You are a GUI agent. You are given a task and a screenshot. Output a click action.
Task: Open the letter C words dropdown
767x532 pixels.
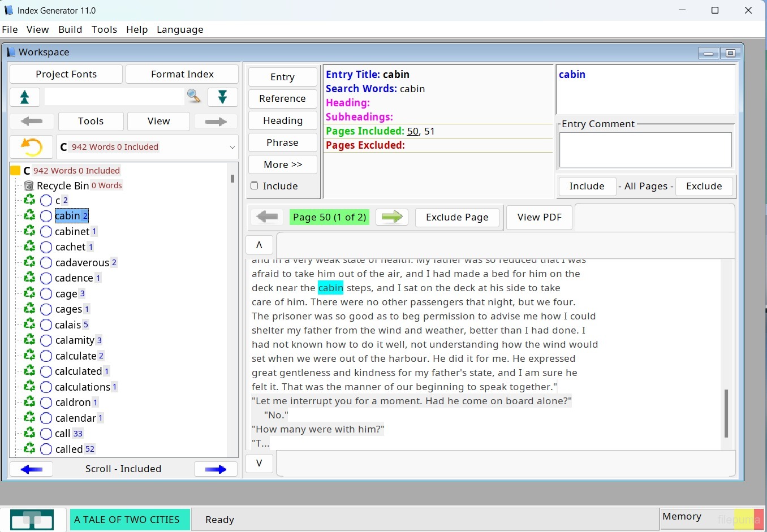[232, 147]
